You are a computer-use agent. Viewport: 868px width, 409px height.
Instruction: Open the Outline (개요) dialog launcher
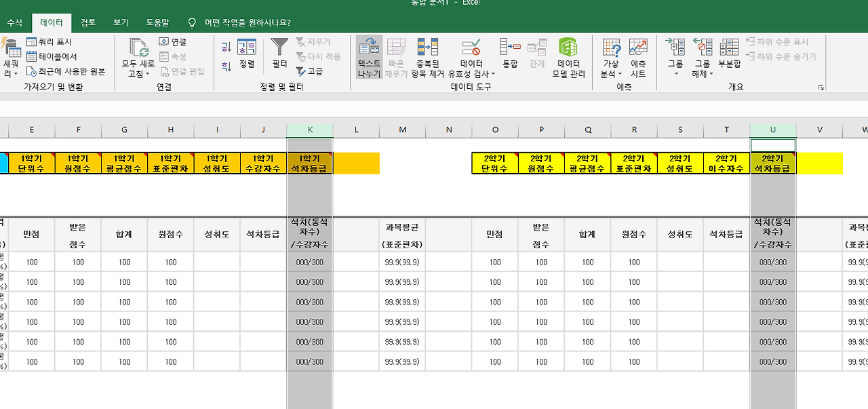coord(821,87)
